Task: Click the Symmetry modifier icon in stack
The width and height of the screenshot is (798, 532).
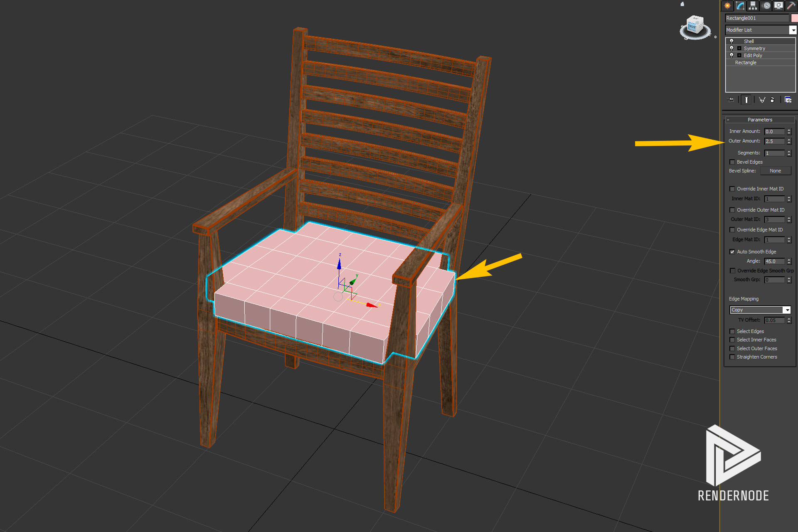Action: [x=732, y=48]
